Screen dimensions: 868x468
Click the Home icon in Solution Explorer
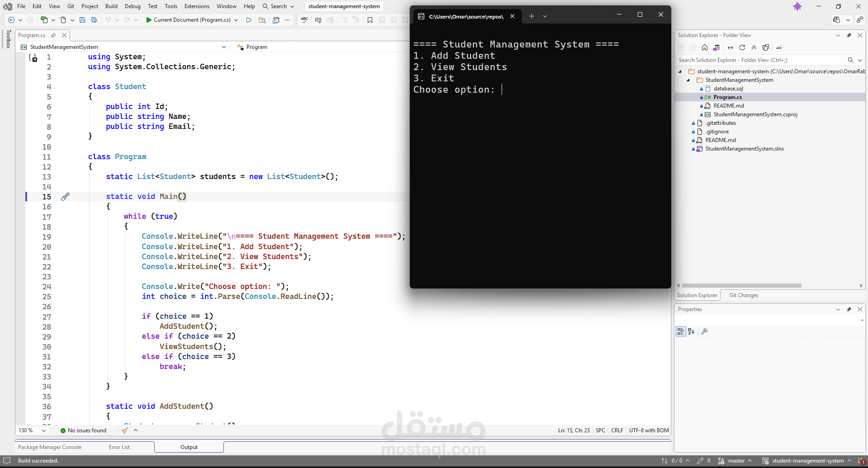[x=705, y=47]
